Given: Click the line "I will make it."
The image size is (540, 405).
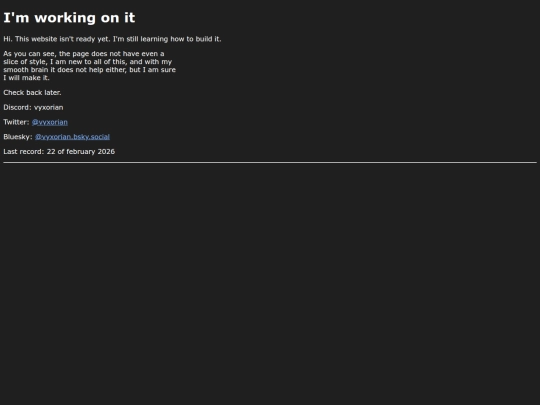Looking at the screenshot, I should click(27, 78).
